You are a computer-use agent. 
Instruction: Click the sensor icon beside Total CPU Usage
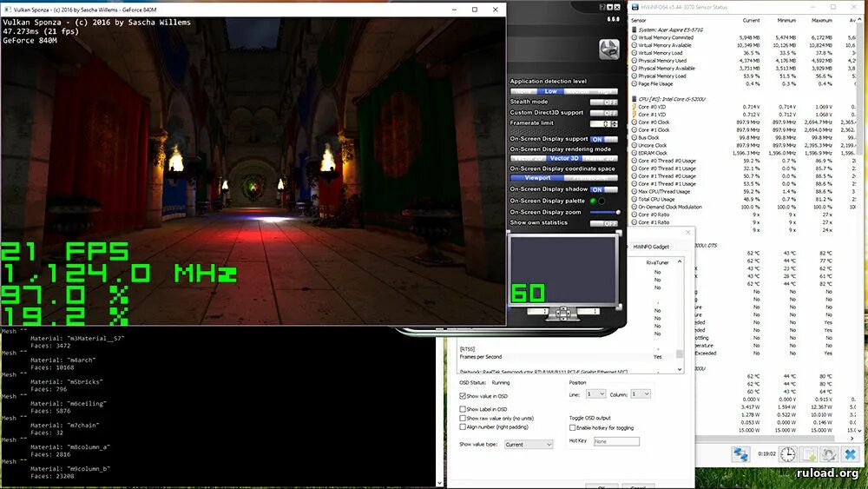[635, 200]
